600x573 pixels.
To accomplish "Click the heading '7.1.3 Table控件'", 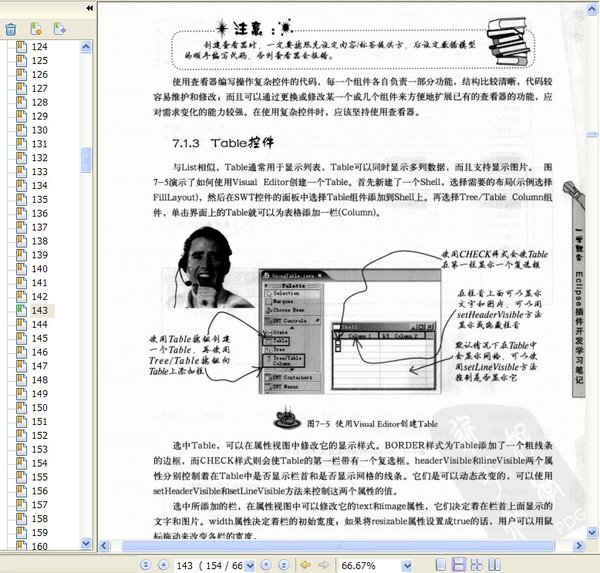I will 223,143.
